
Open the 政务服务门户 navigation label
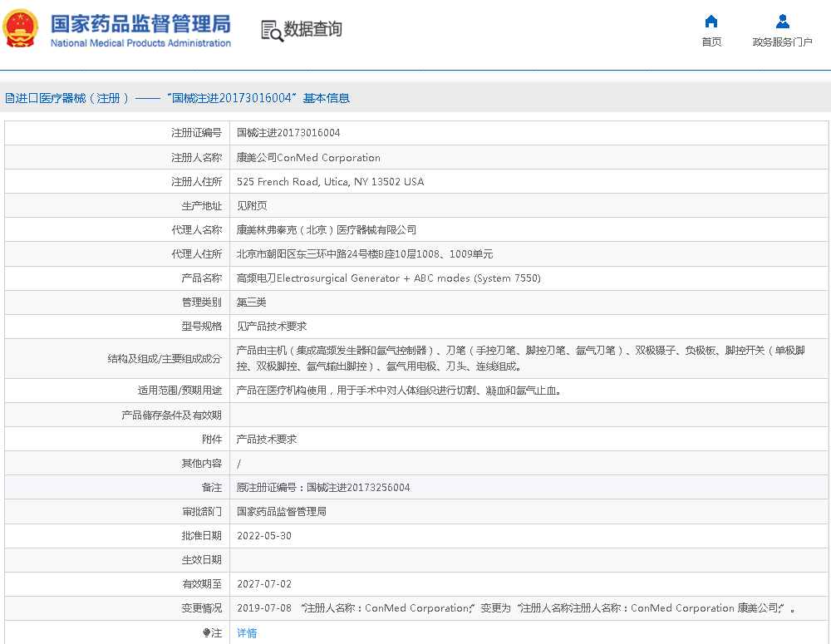[x=782, y=42]
